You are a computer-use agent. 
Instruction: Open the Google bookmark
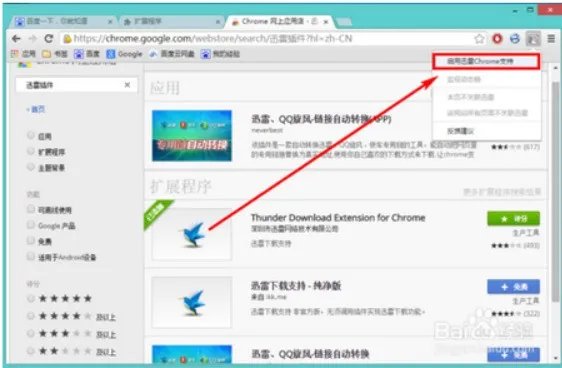coord(124,54)
